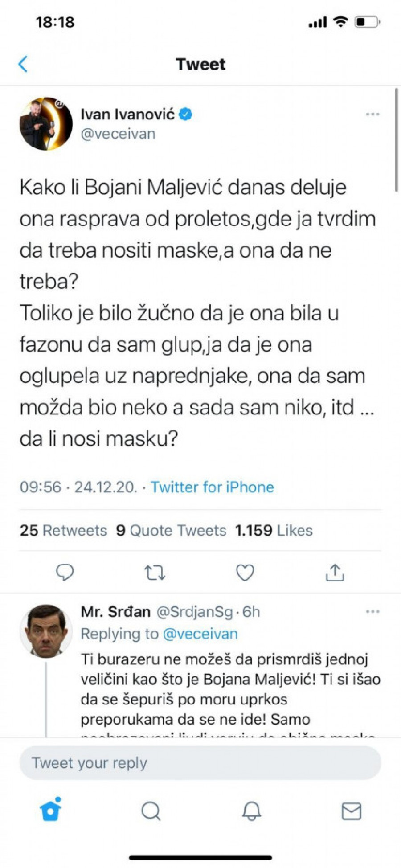Screen dimensions: 401x868
Task: Reply to Ivan Ivanović's tweet
Action: (65, 572)
